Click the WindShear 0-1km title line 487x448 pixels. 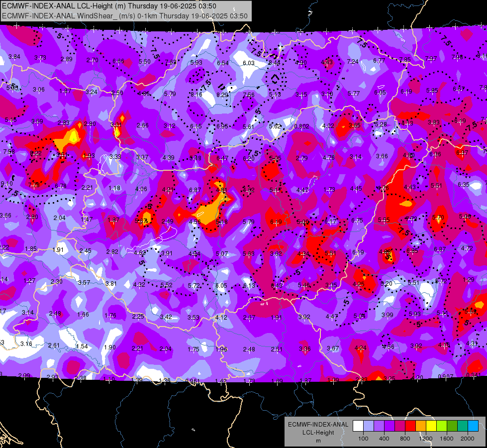[x=125, y=16]
